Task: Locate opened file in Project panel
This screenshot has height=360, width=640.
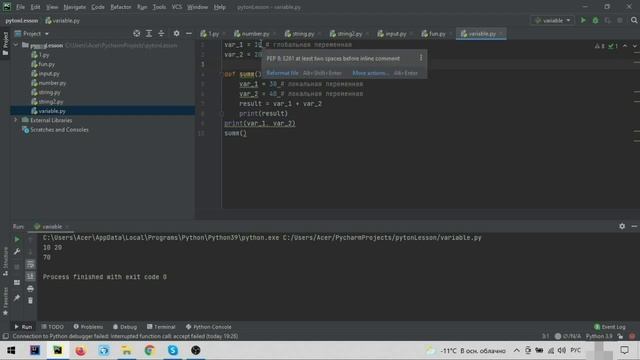Action: point(137,33)
